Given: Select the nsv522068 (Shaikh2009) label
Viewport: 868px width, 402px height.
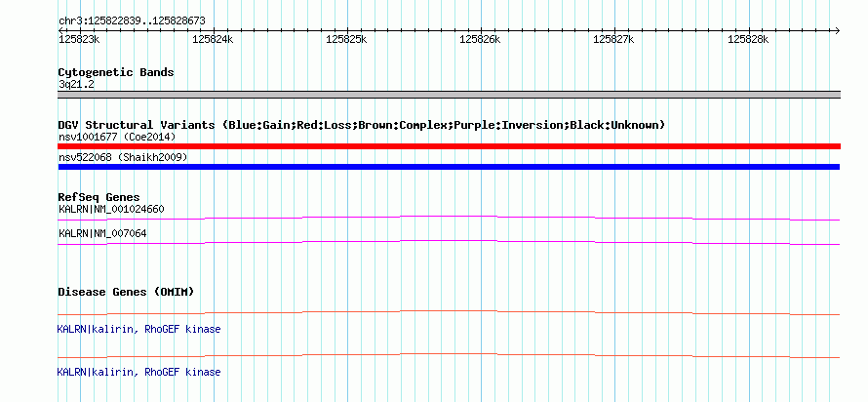Looking at the screenshot, I should point(123,158).
